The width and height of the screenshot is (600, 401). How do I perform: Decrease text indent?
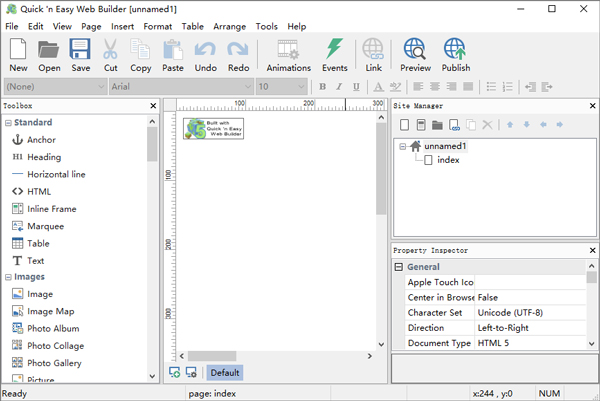click(x=530, y=87)
